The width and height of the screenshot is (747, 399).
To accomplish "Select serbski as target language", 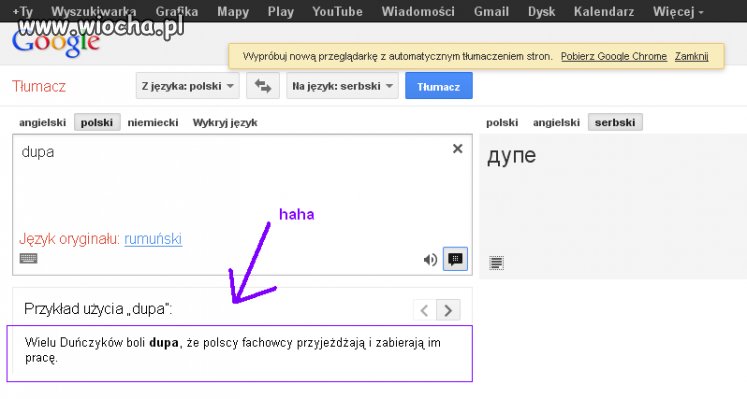I will click(x=615, y=122).
